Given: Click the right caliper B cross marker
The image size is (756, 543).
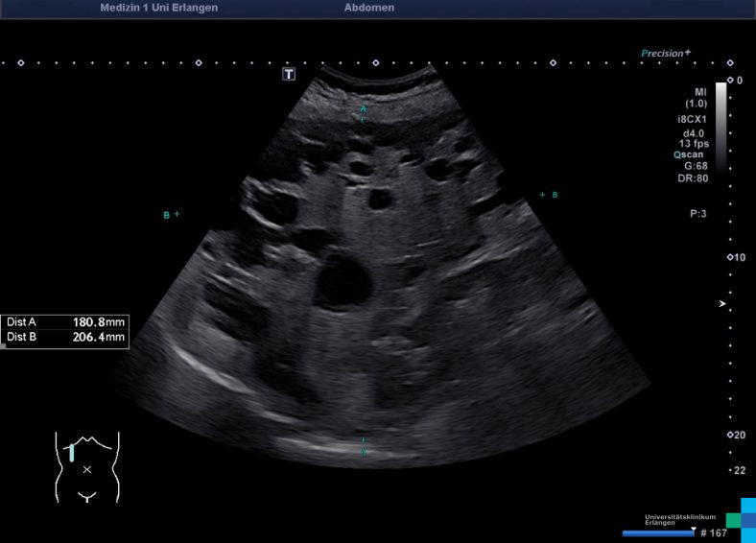Looking at the screenshot, I should tap(543, 195).
